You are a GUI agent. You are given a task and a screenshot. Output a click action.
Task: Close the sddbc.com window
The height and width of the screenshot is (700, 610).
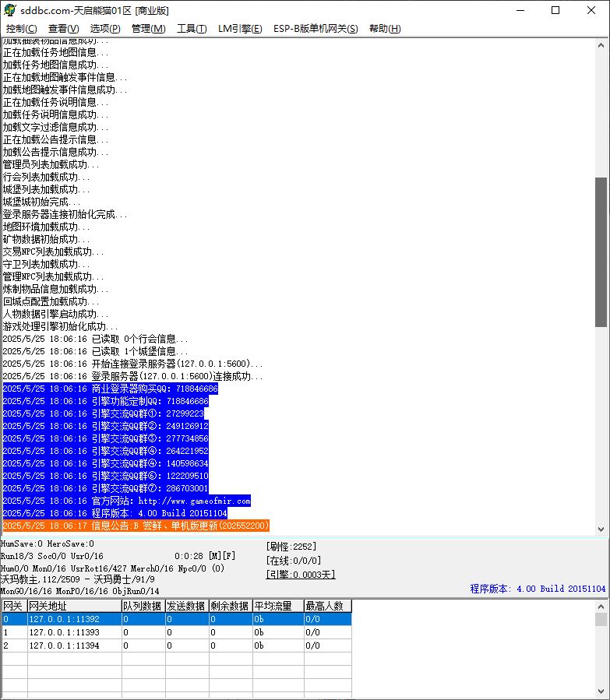tap(591, 10)
